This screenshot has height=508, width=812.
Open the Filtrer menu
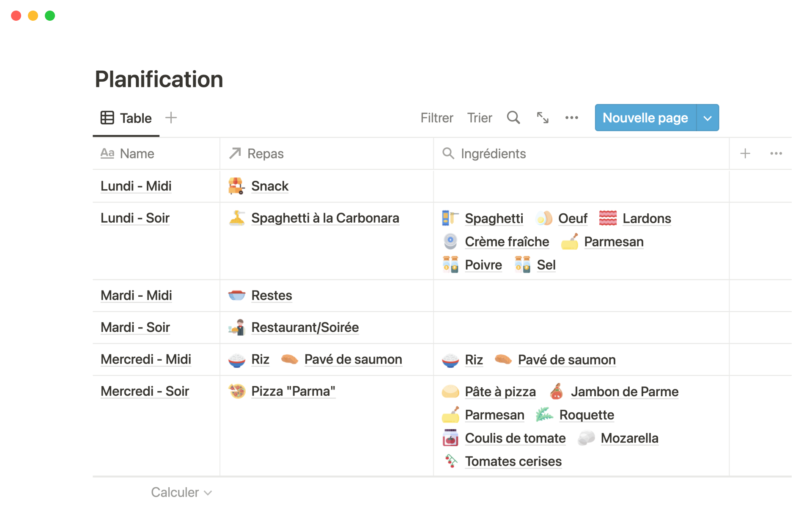pyautogui.click(x=436, y=118)
